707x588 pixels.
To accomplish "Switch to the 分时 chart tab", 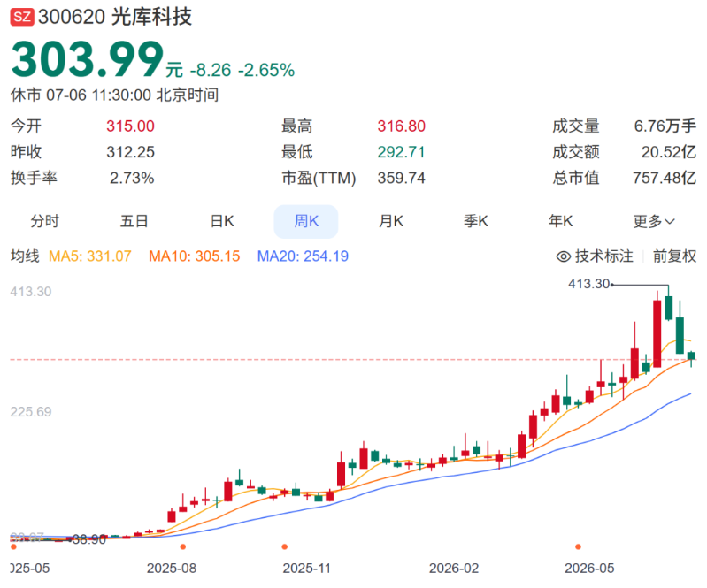I will click(x=44, y=221).
